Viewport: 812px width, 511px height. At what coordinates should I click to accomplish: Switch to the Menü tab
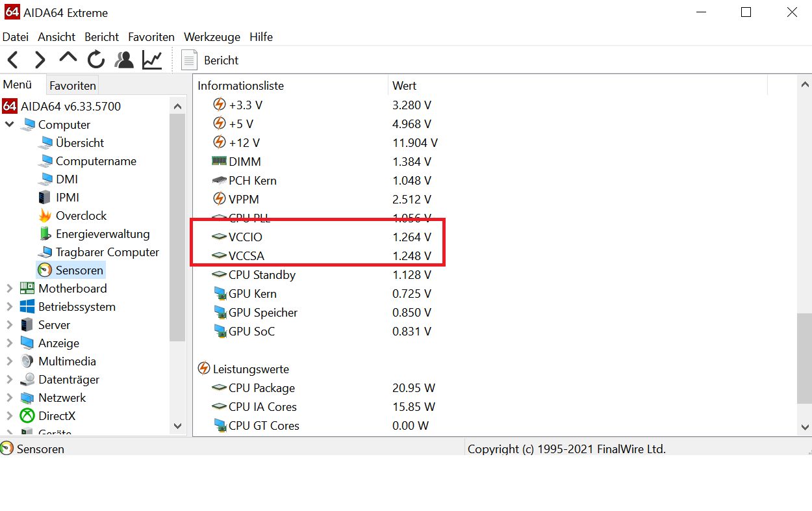click(x=18, y=85)
